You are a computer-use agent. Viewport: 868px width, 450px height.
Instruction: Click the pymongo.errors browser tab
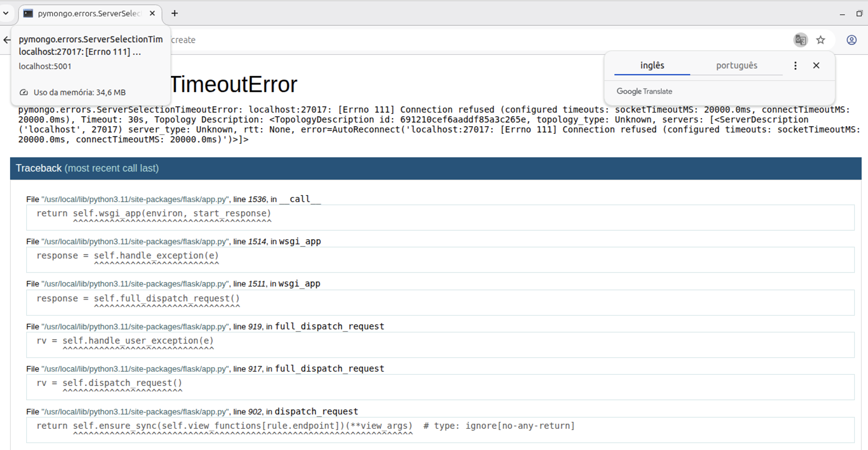pyautogui.click(x=89, y=13)
